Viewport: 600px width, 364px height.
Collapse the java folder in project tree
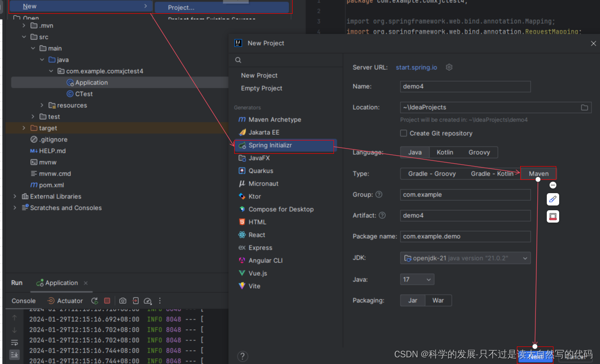(x=42, y=60)
